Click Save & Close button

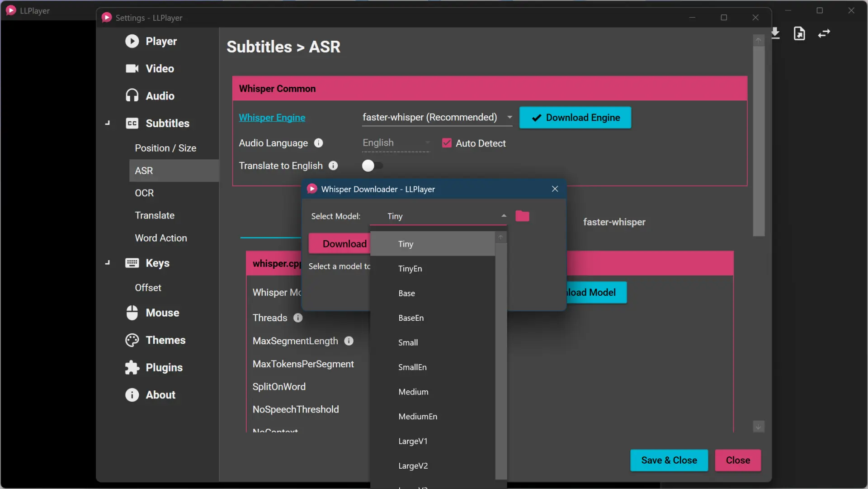coord(669,461)
